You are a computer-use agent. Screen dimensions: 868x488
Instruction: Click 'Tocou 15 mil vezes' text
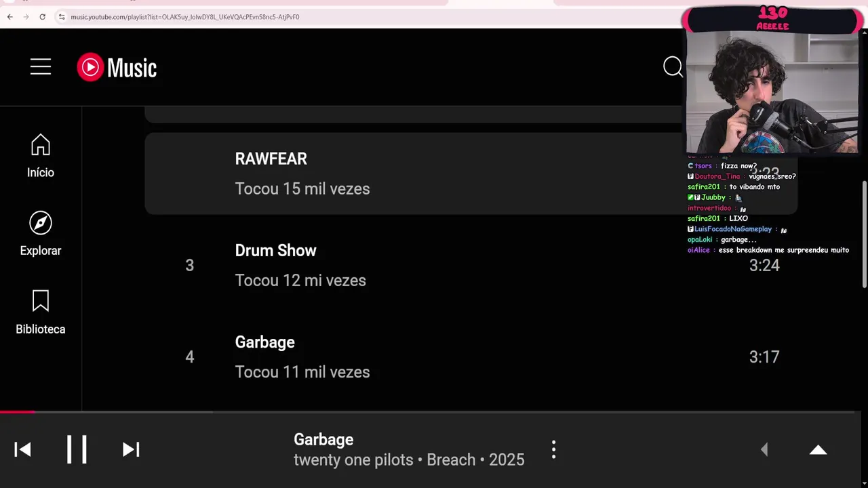click(302, 188)
